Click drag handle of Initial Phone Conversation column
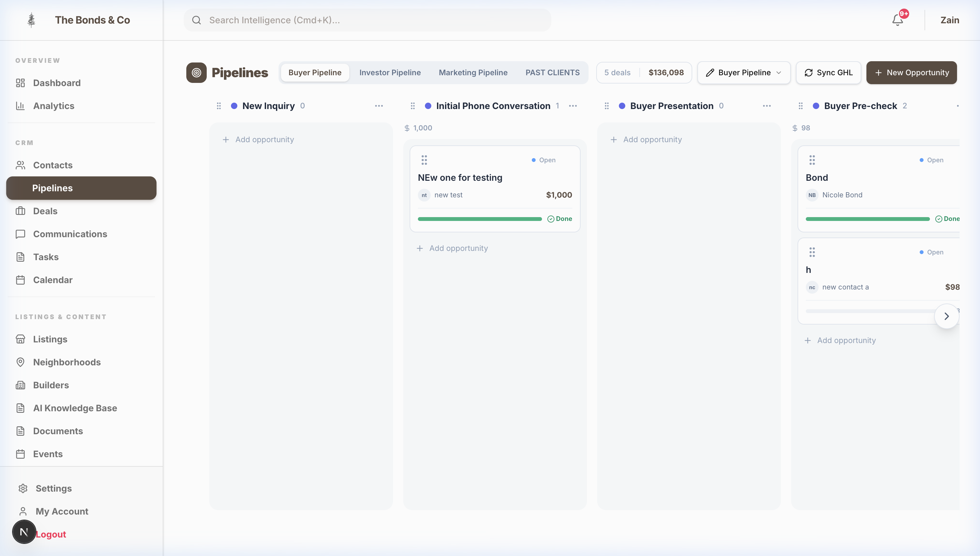This screenshot has width=980, height=556. (412, 106)
